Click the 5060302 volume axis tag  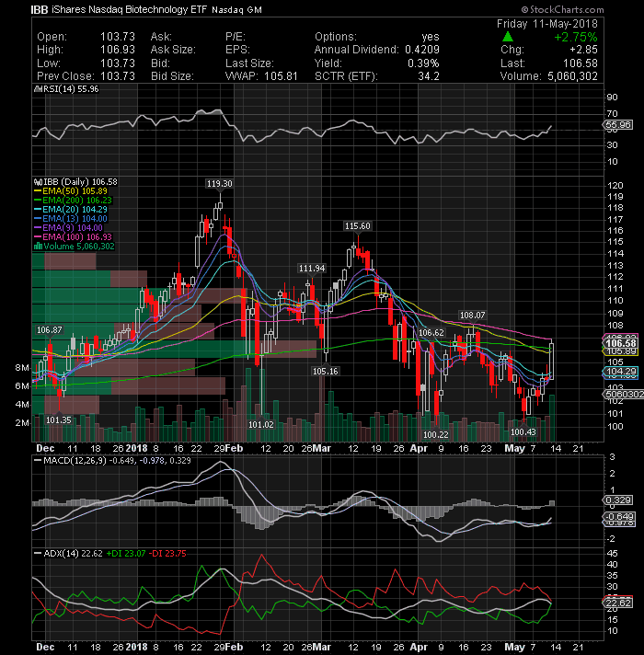[x=624, y=394]
